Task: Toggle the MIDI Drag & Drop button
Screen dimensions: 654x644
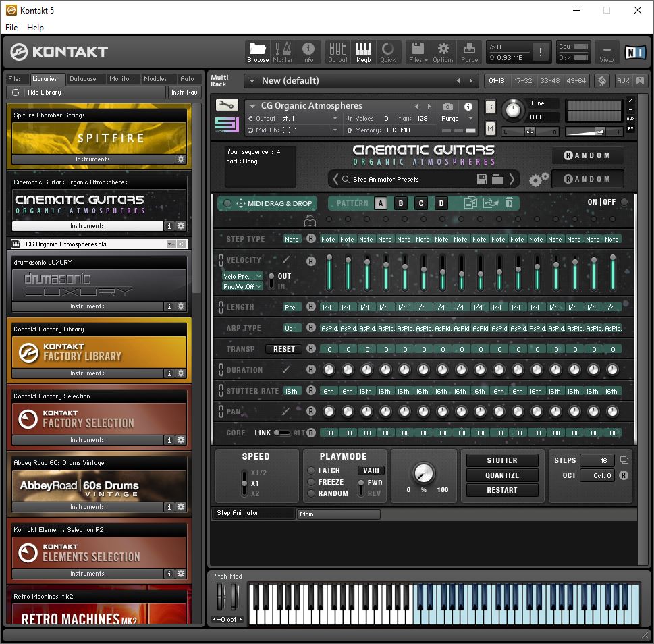Action: (x=267, y=204)
